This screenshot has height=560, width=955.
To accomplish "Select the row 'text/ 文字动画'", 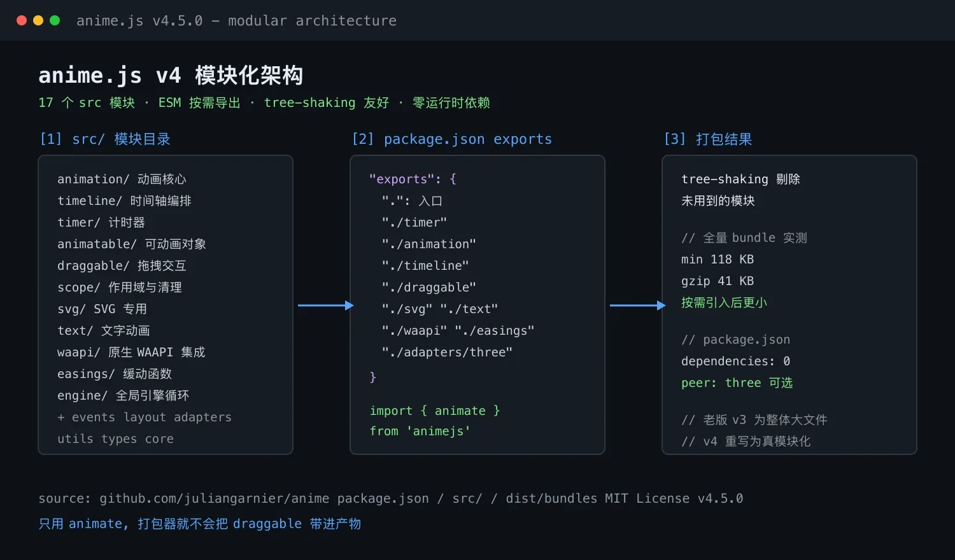I will (104, 330).
